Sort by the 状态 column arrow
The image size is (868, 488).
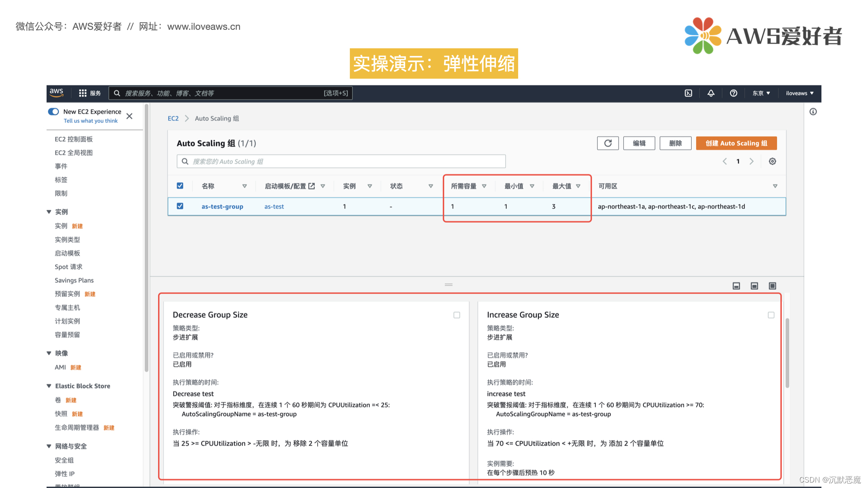[431, 186]
